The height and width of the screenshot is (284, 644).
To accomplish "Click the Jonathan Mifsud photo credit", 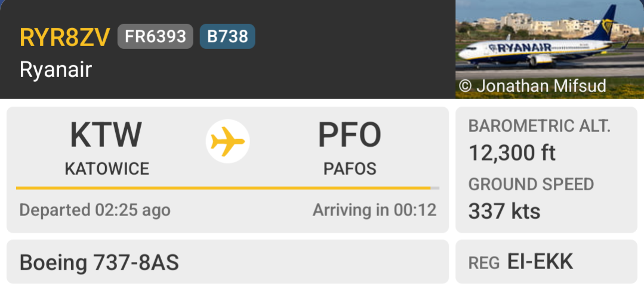I will pyautogui.click(x=532, y=87).
